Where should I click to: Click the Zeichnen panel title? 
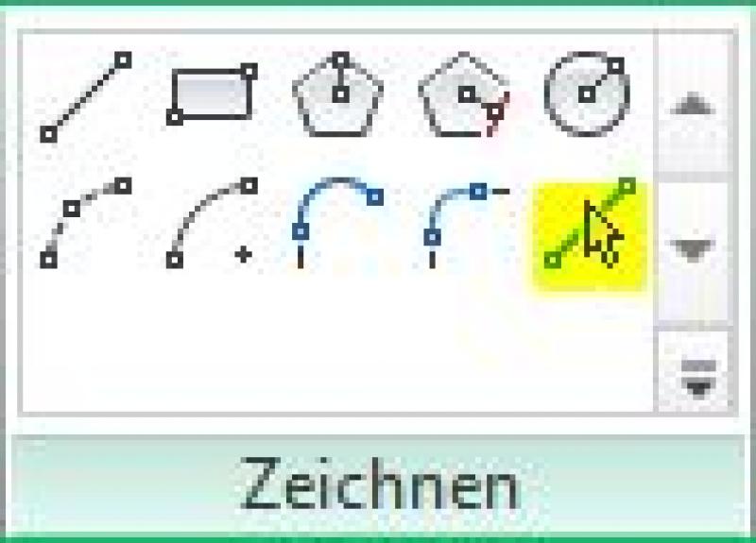tap(381, 484)
